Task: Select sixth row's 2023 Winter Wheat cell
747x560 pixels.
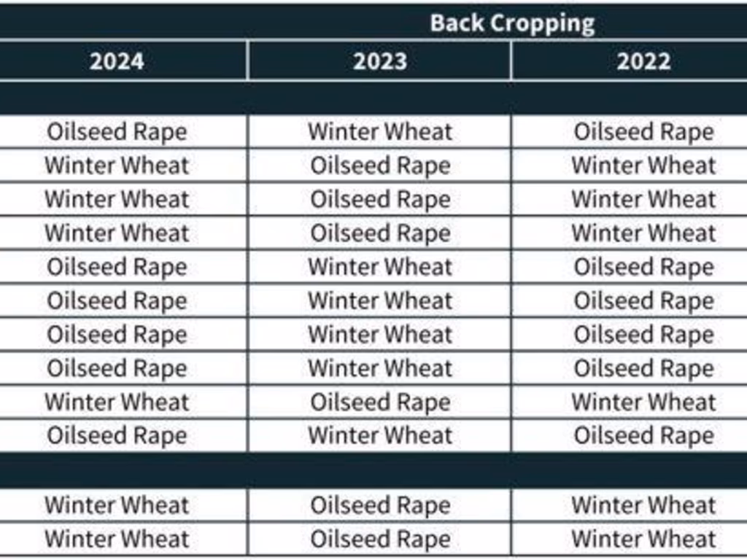Action: point(379,300)
